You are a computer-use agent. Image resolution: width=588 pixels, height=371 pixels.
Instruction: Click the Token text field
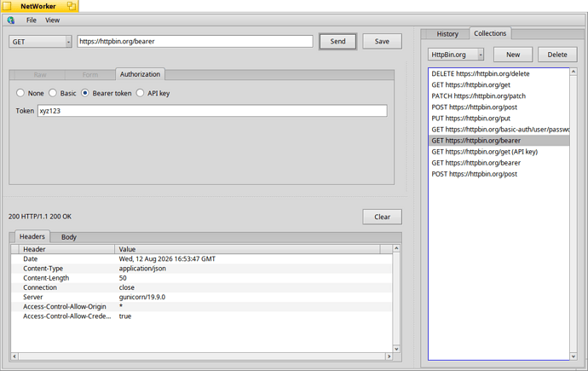click(212, 111)
